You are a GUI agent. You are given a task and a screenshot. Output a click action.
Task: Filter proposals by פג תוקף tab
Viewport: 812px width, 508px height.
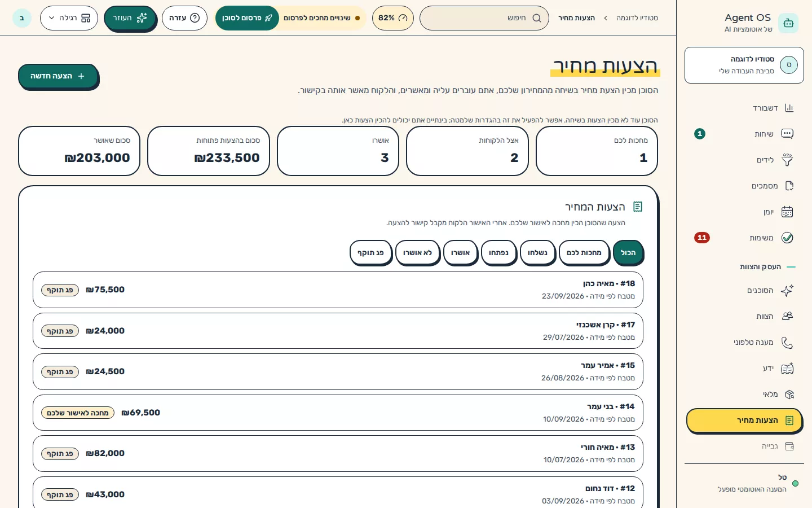(370, 252)
